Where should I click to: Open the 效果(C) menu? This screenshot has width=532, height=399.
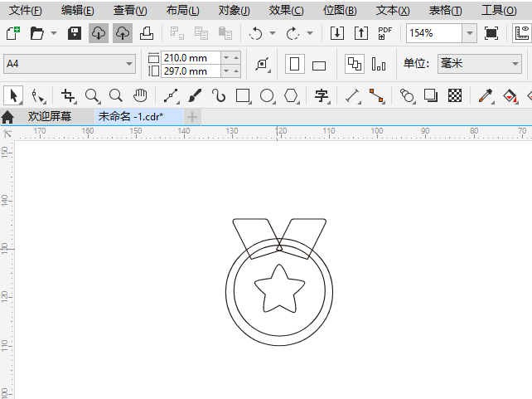pyautogui.click(x=287, y=11)
